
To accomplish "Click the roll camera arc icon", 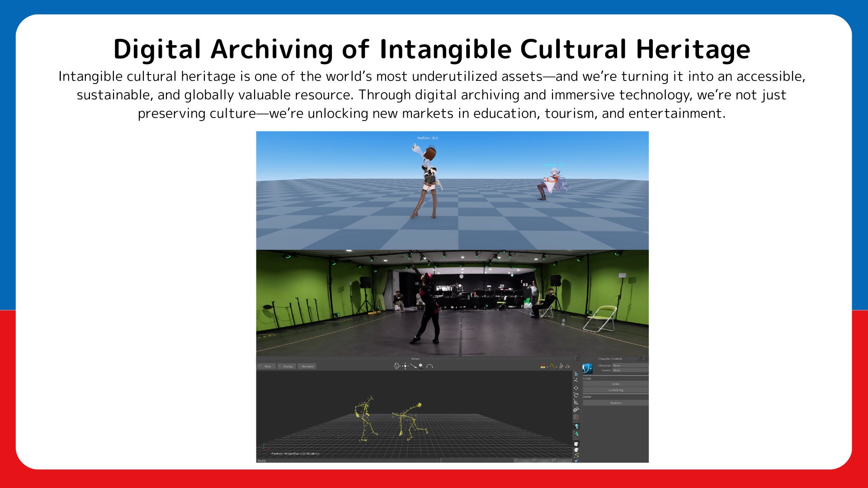I will click(x=429, y=366).
